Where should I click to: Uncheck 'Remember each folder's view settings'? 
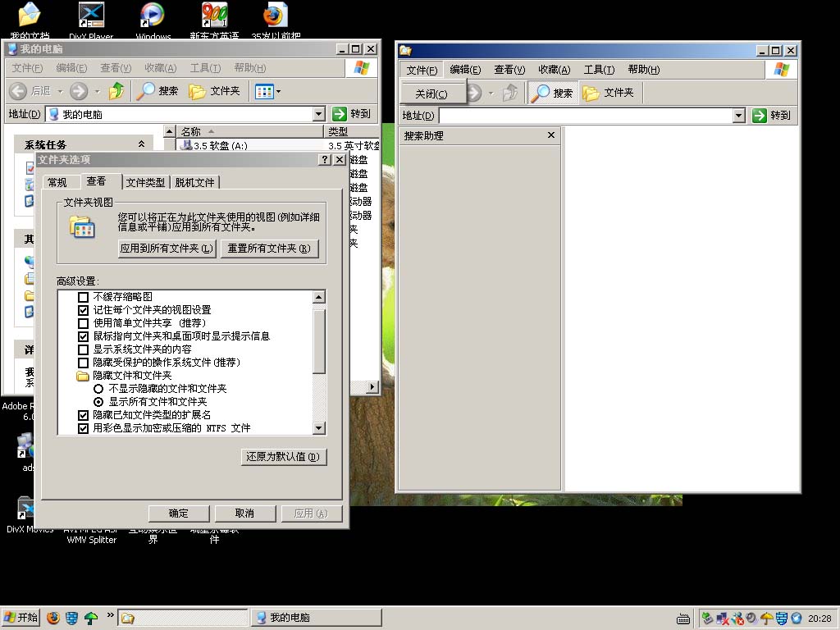83,310
